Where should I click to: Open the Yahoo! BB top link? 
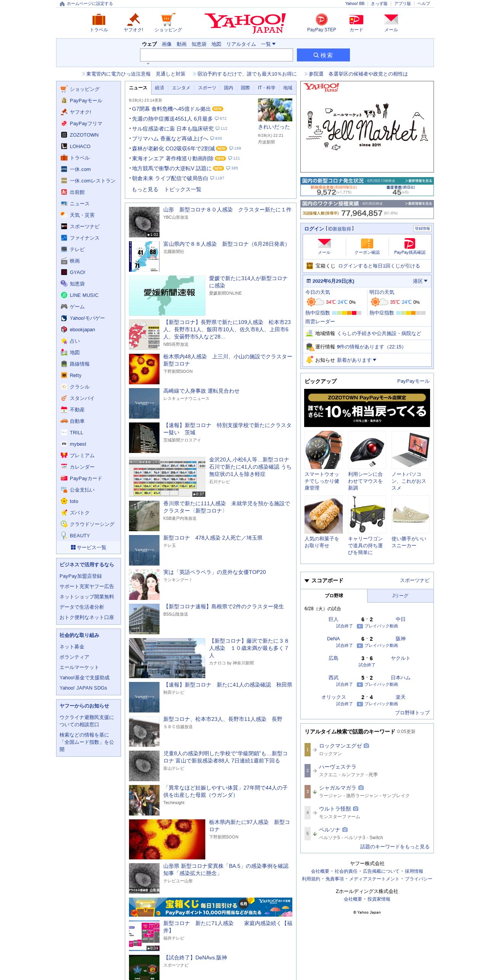pos(355,4)
